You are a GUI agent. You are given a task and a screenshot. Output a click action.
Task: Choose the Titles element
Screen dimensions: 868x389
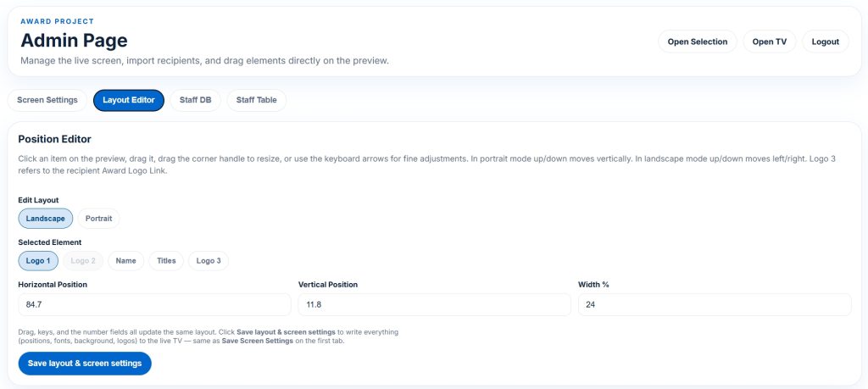pos(166,261)
